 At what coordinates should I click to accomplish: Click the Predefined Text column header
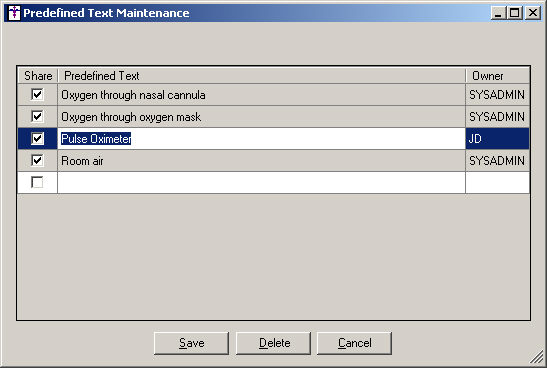point(261,76)
